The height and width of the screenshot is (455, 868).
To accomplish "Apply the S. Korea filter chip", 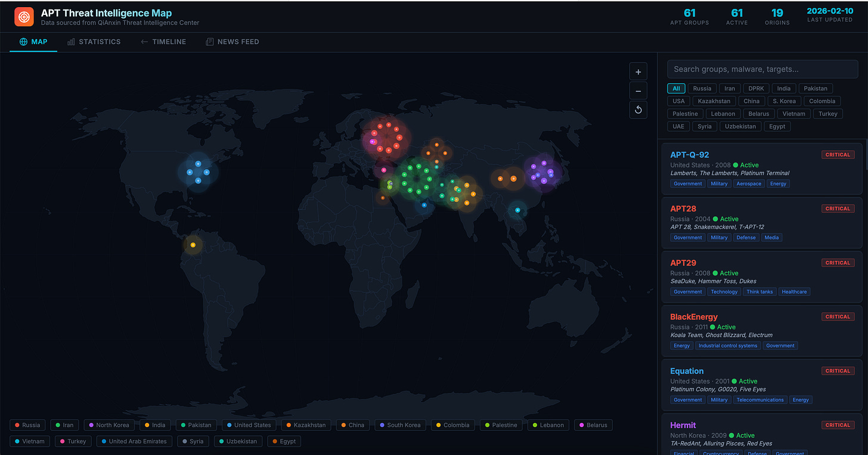I will tap(784, 101).
